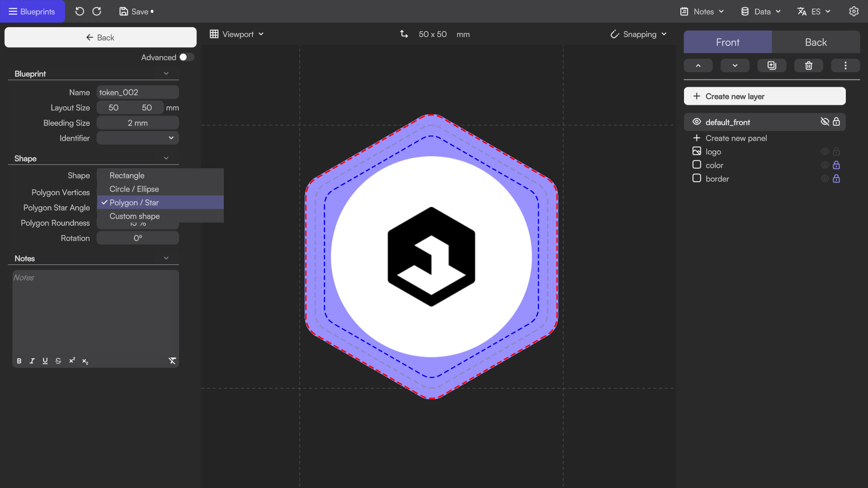
Task: Open settings gear icon
Action: (854, 11)
